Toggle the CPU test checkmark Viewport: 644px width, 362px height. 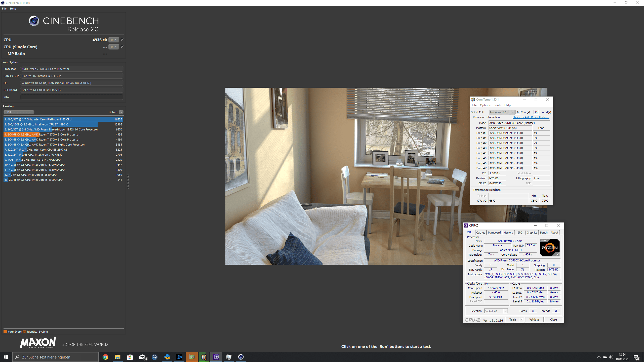122,40
